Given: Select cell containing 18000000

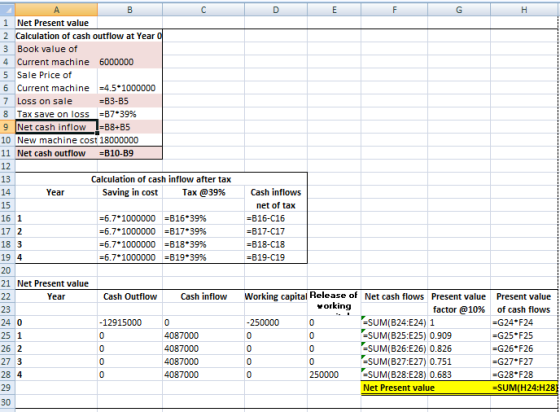Looking at the screenshot, I should [x=130, y=140].
